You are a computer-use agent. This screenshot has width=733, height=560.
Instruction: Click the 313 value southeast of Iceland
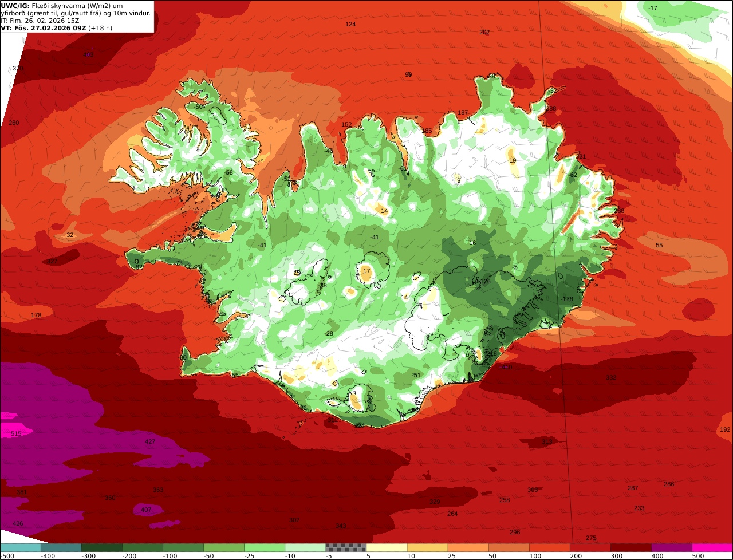(x=547, y=441)
